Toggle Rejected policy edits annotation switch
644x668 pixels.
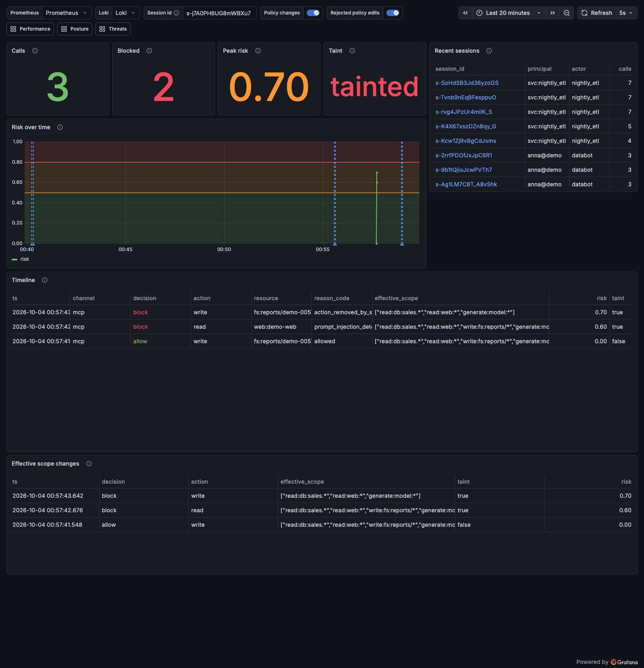click(x=393, y=13)
